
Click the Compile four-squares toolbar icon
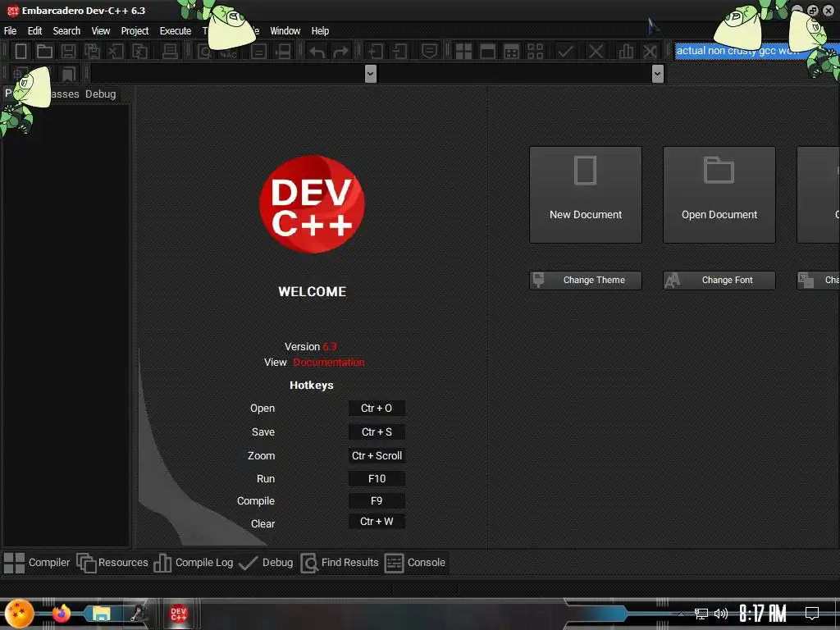pos(463,52)
